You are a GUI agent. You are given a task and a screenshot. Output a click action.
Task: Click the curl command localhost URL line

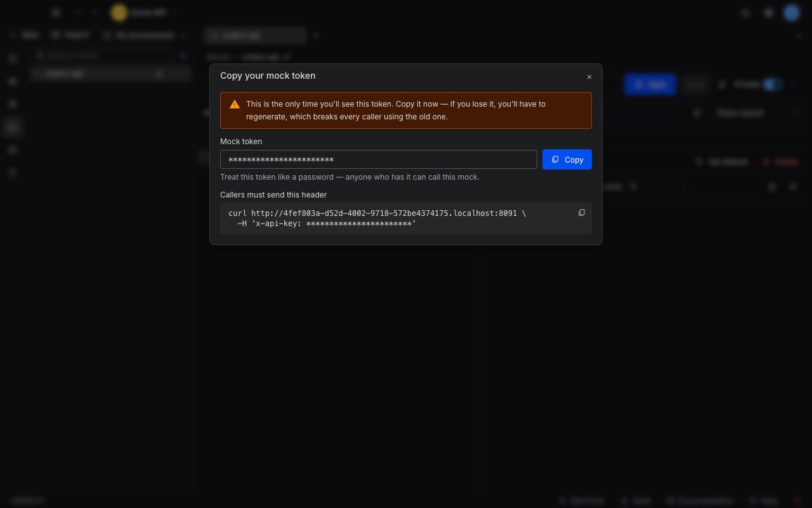[x=377, y=213]
